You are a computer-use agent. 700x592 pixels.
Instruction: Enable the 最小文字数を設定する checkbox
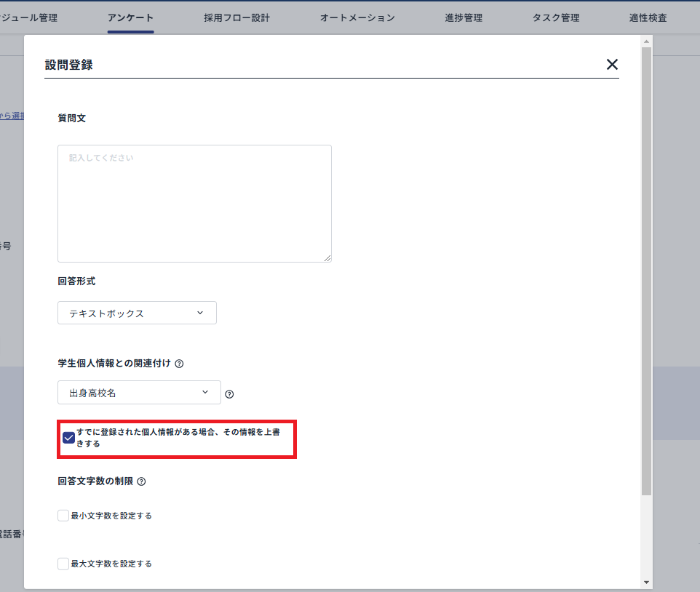63,515
